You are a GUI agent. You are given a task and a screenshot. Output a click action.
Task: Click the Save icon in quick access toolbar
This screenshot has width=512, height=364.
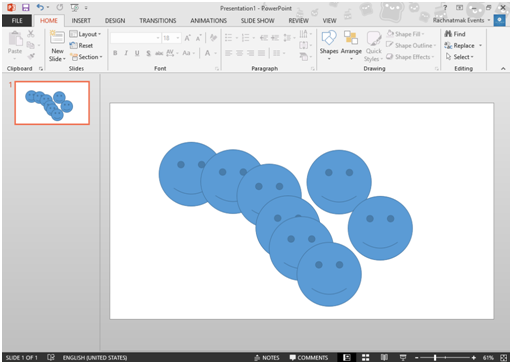tap(25, 7)
